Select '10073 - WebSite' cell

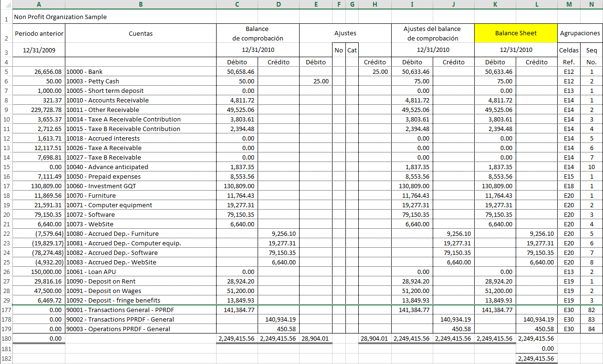tap(140, 224)
